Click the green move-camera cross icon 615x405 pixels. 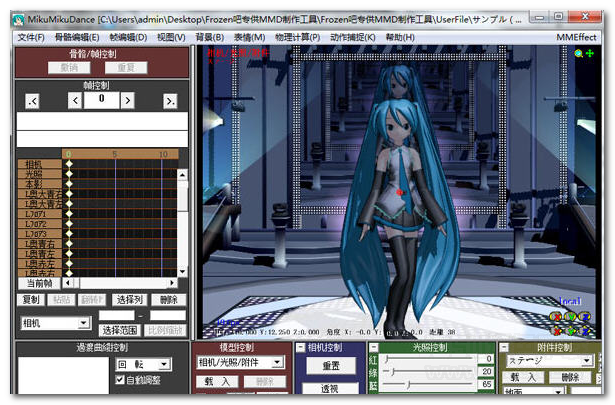[590, 53]
